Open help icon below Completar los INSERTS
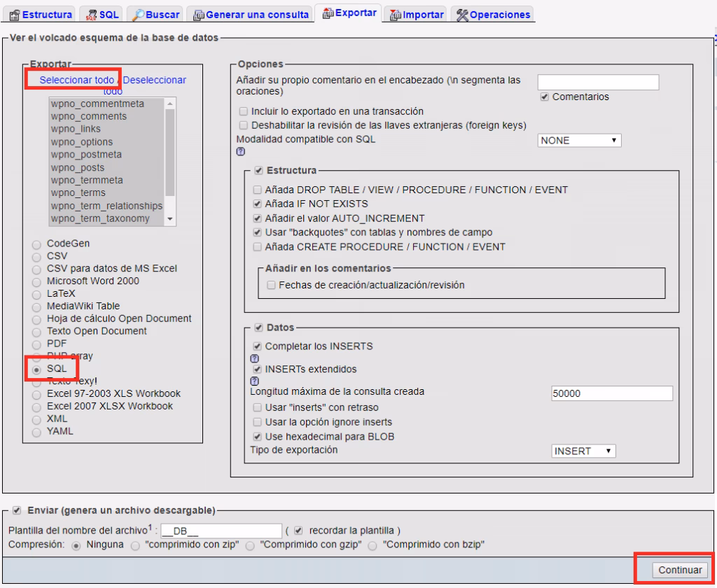The width and height of the screenshot is (717, 588). coord(255,358)
